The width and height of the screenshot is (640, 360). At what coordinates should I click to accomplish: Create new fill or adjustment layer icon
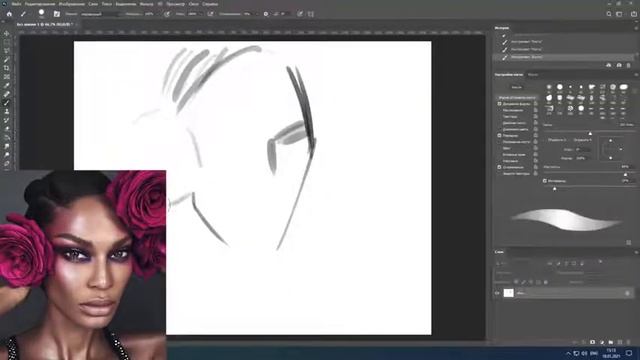click(x=602, y=342)
